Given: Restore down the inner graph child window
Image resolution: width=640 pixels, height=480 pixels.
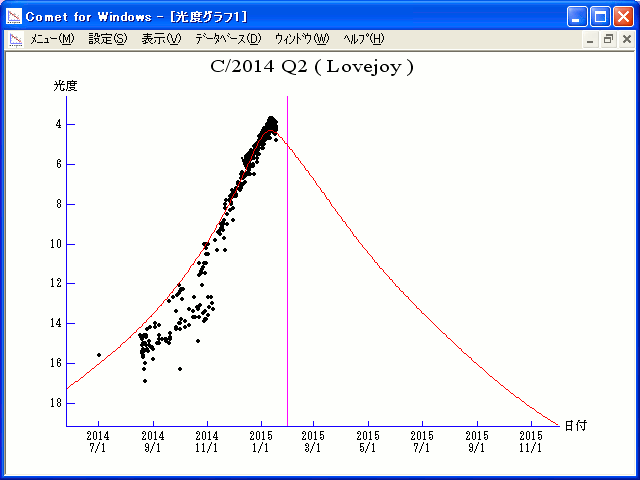Looking at the screenshot, I should point(609,40).
